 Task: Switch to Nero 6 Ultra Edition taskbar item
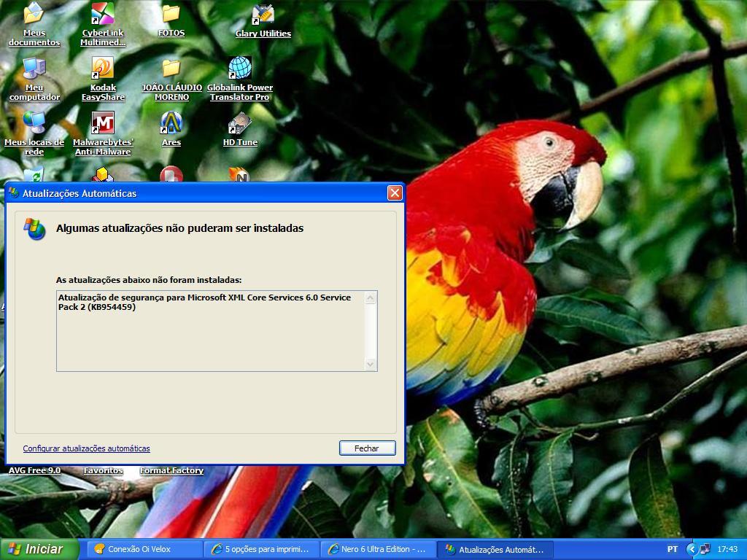coord(379,549)
